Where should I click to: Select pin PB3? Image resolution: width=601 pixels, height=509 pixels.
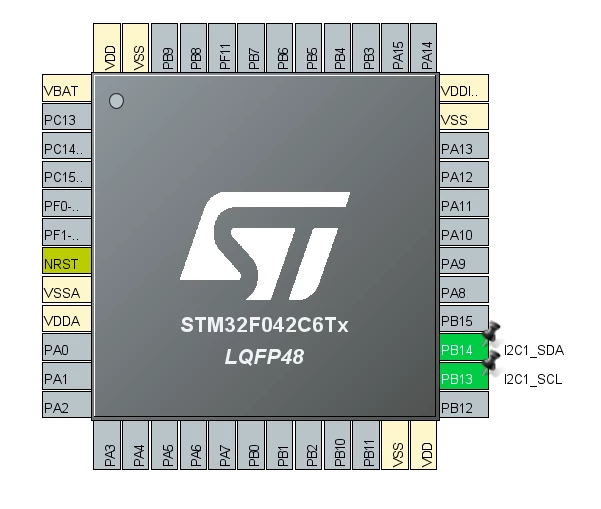pyautogui.click(x=366, y=48)
